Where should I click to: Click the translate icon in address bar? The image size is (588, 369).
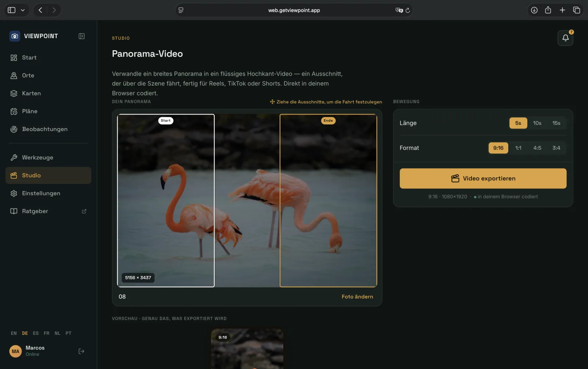tap(399, 10)
